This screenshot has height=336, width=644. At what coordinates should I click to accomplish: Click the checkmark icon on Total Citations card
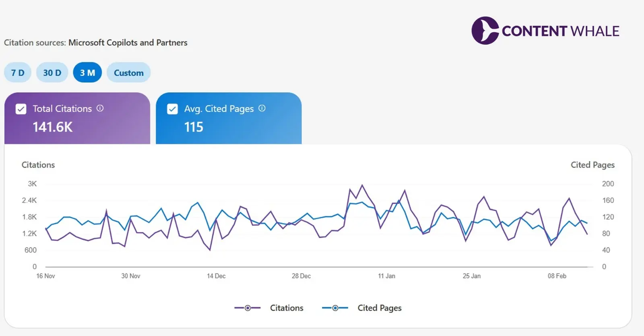pos(21,109)
